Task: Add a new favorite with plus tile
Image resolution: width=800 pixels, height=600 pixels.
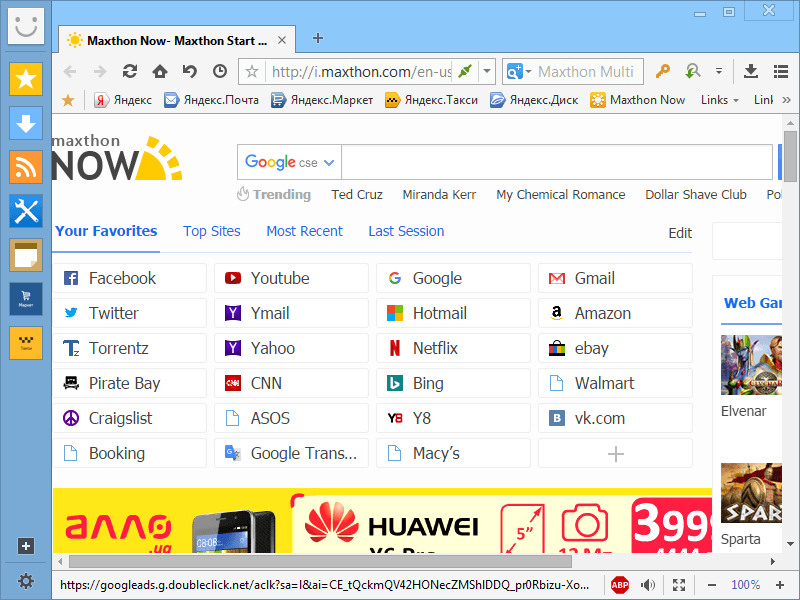Action: tap(615, 453)
